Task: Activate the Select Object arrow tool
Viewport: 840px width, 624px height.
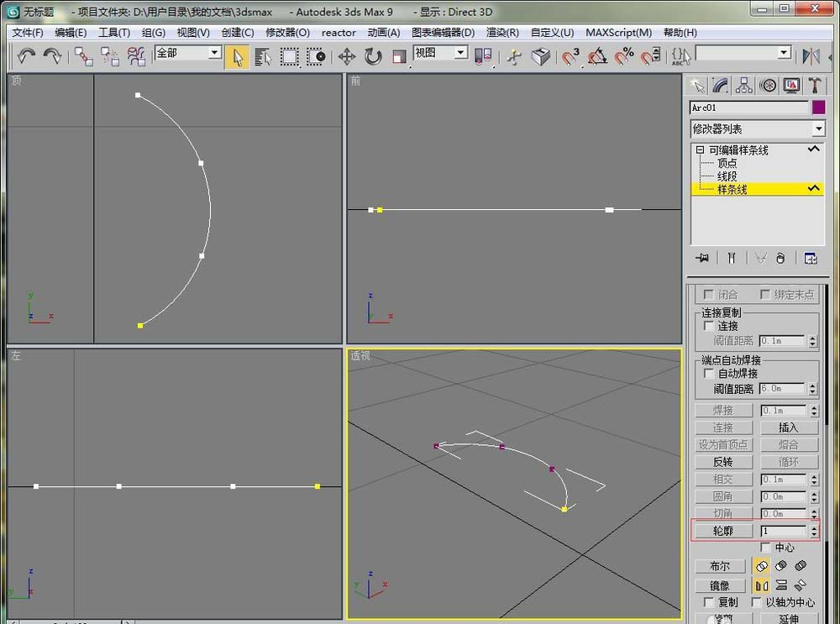Action: [238, 56]
